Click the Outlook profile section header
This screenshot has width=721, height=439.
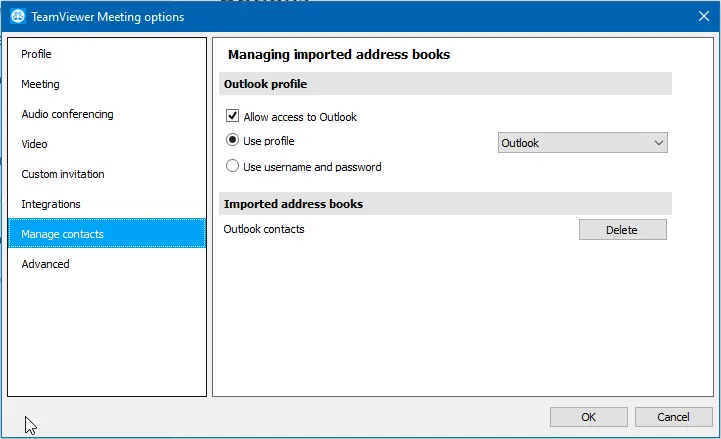pos(445,84)
